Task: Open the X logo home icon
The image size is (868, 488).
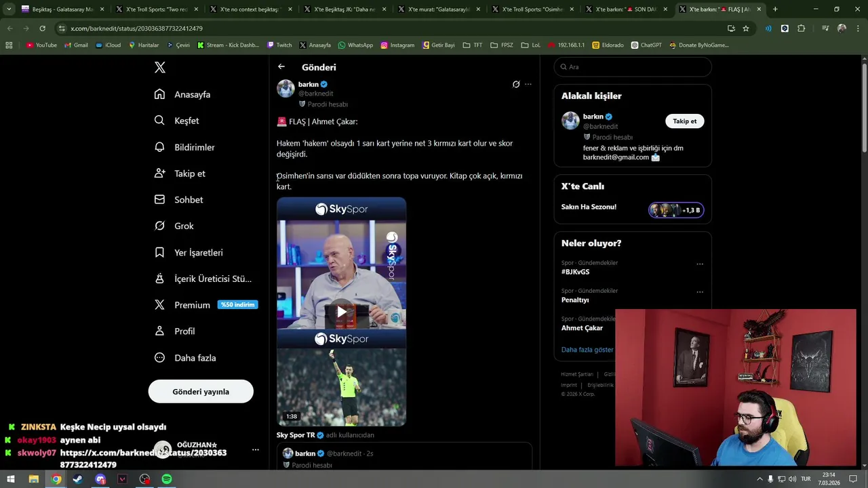Action: [x=160, y=67]
